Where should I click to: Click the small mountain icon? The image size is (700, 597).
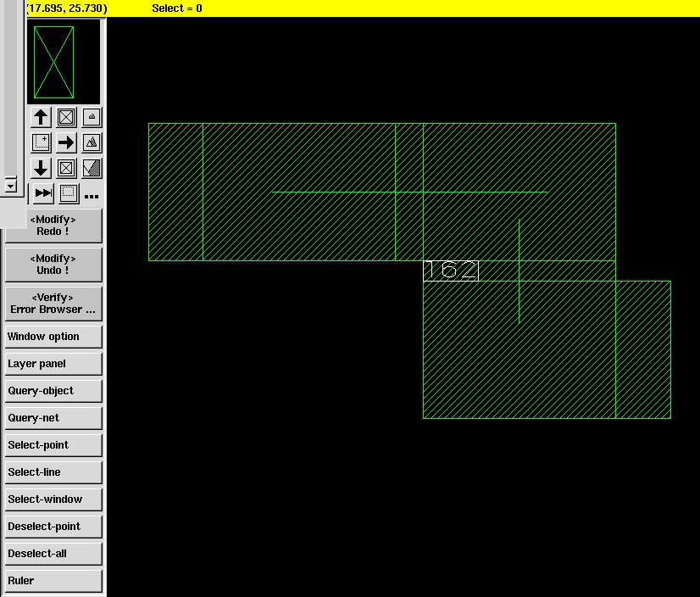point(92,117)
